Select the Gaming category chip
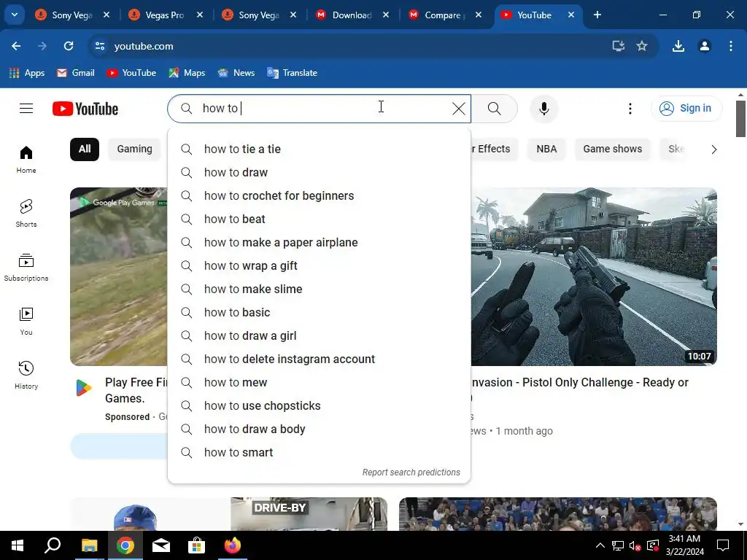This screenshot has height=560, width=747. (135, 149)
